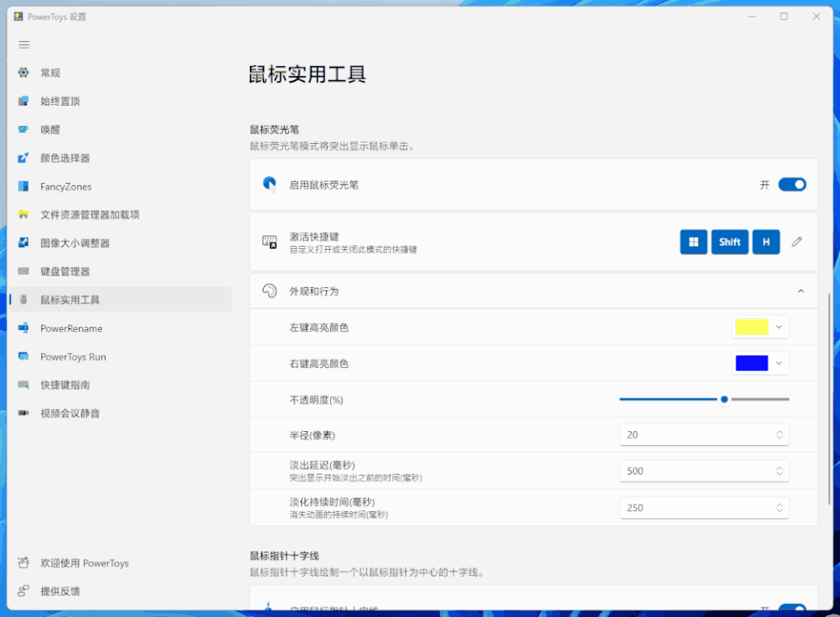The image size is (840, 617).
Task: Click the 淡出延迟(毫秒) spinner arrows
Action: point(779,472)
